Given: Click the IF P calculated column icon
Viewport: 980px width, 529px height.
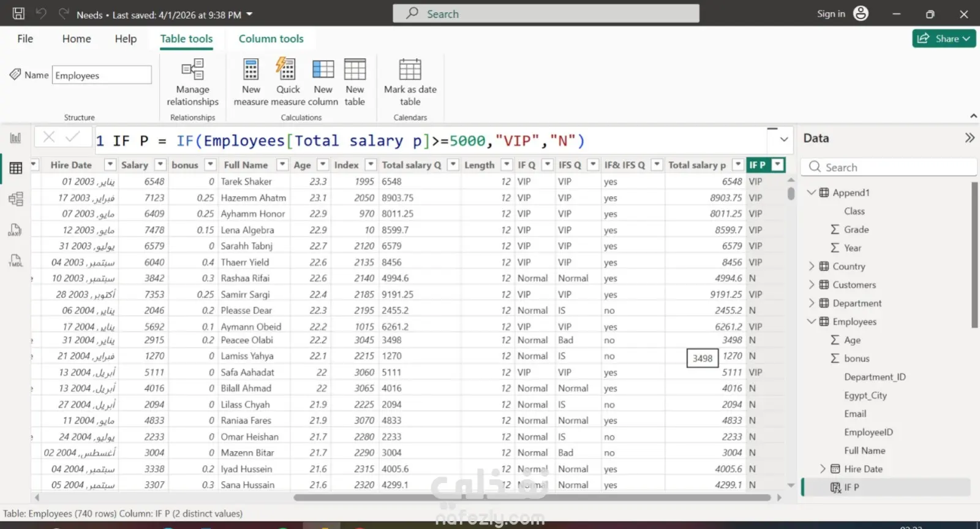Looking at the screenshot, I should [x=835, y=487].
